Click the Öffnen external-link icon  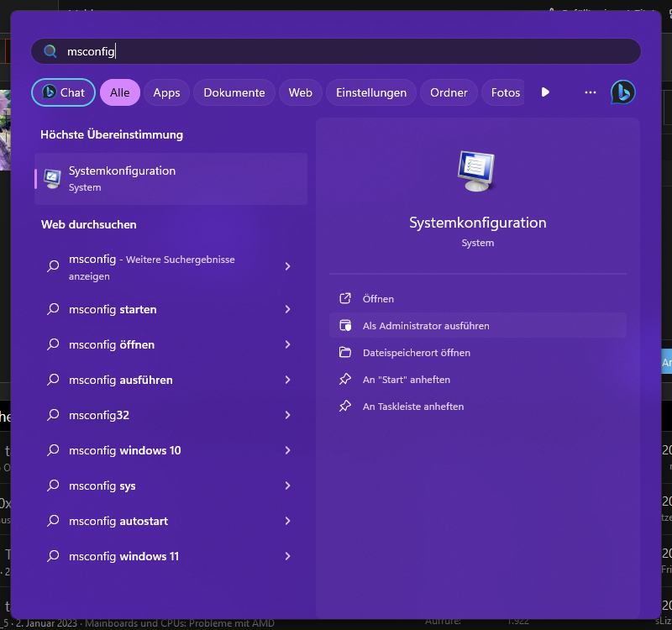click(345, 298)
